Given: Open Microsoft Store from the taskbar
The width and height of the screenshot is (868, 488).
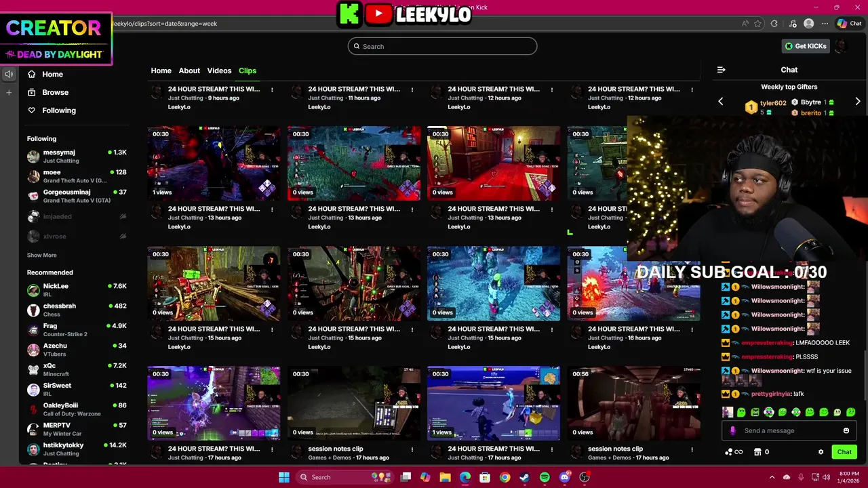Looking at the screenshot, I should pyautogui.click(x=485, y=477).
